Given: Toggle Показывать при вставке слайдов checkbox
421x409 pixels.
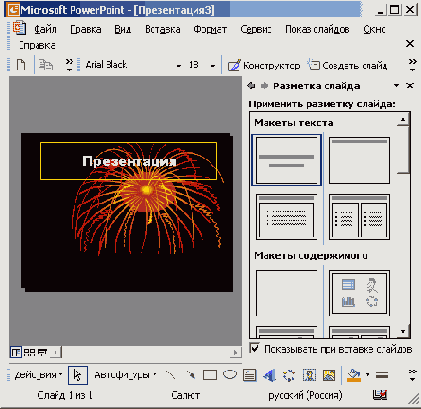Looking at the screenshot, I should (x=254, y=349).
